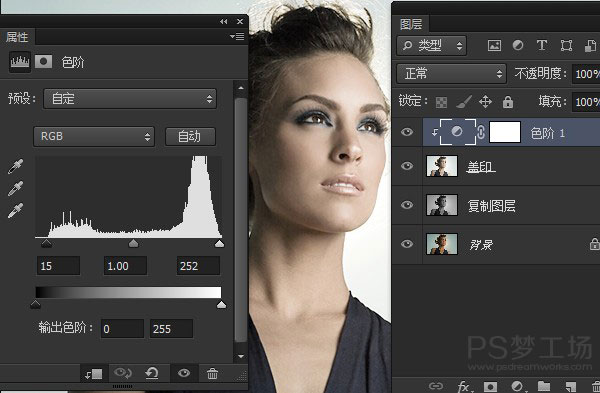Switch to the 属性 tab
This screenshot has width=600, height=393.
click(17, 37)
